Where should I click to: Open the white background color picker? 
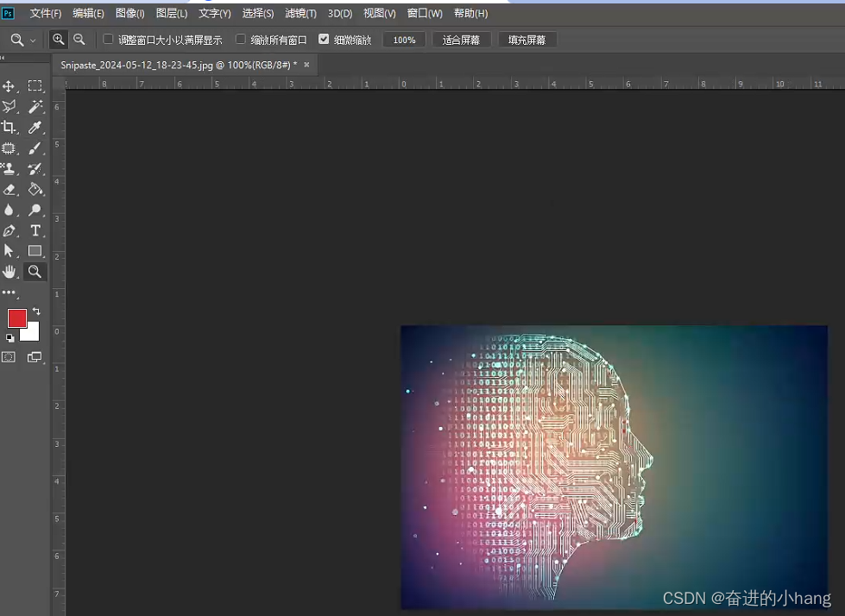31,334
